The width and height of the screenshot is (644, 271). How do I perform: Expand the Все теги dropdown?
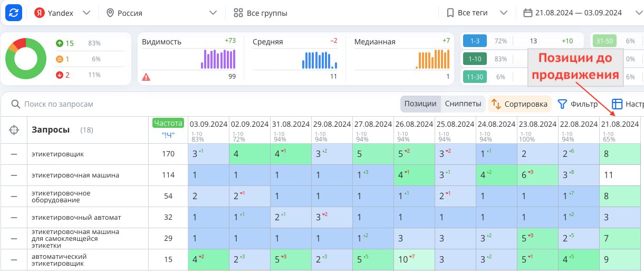point(503,13)
